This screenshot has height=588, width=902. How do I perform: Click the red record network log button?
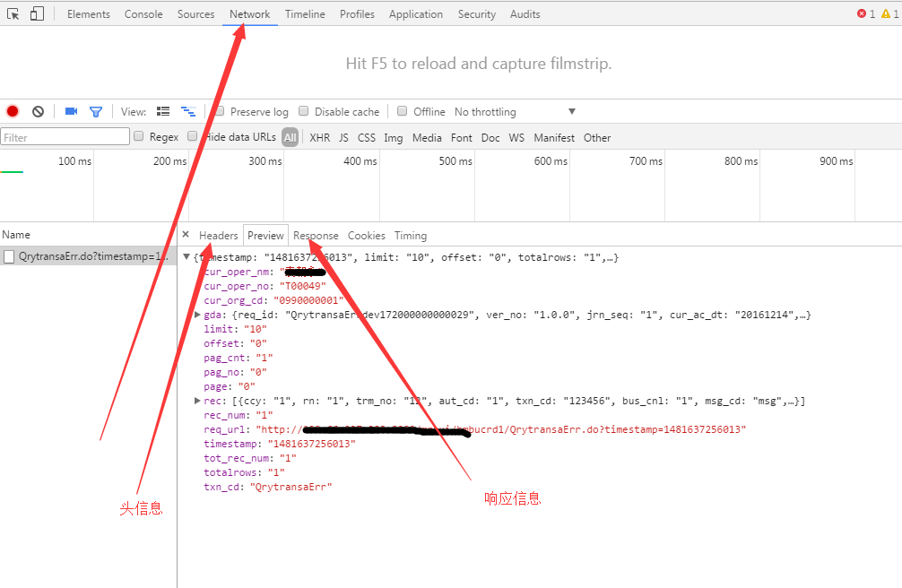click(x=13, y=112)
